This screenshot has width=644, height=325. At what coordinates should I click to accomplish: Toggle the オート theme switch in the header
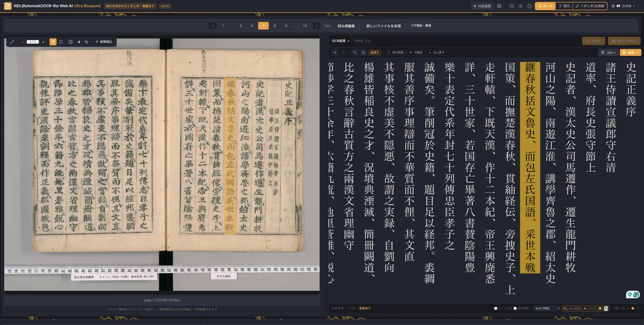click(545, 6)
